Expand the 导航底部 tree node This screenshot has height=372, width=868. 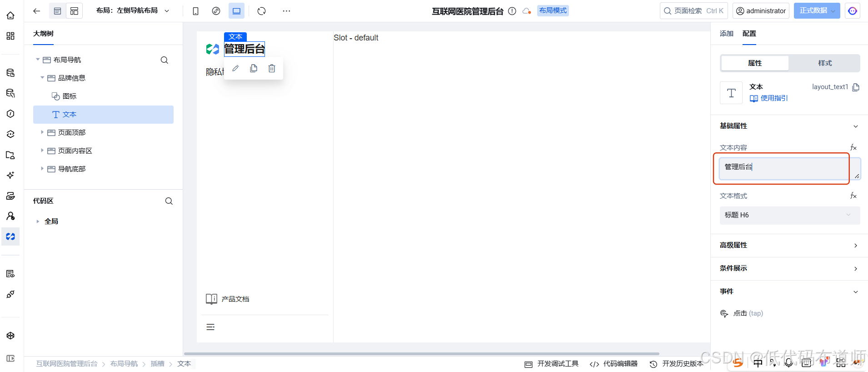click(42, 169)
